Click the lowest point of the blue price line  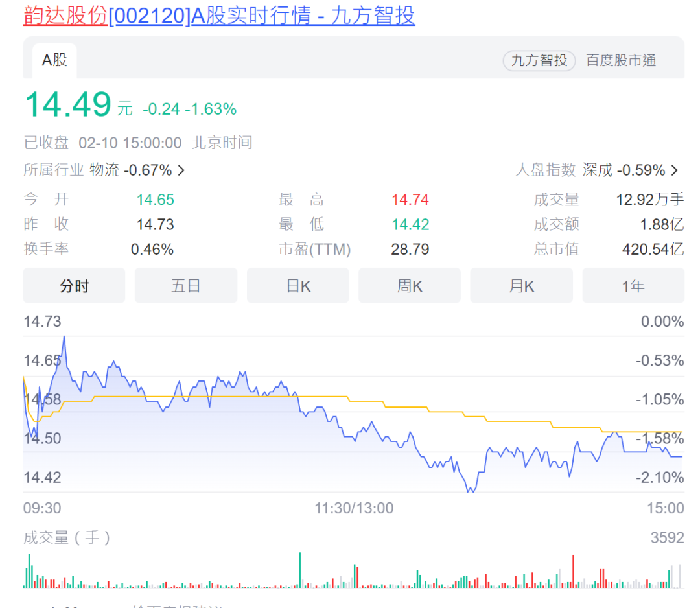pyautogui.click(x=471, y=491)
